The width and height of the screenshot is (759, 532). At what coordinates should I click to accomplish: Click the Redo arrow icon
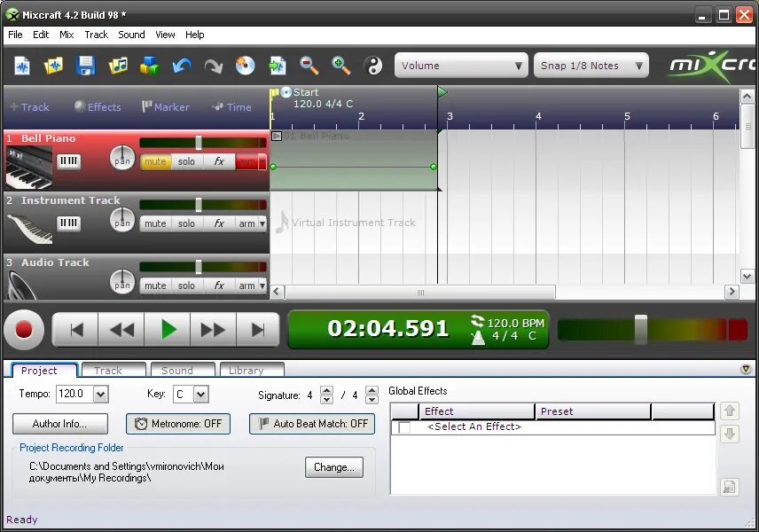pyautogui.click(x=212, y=66)
